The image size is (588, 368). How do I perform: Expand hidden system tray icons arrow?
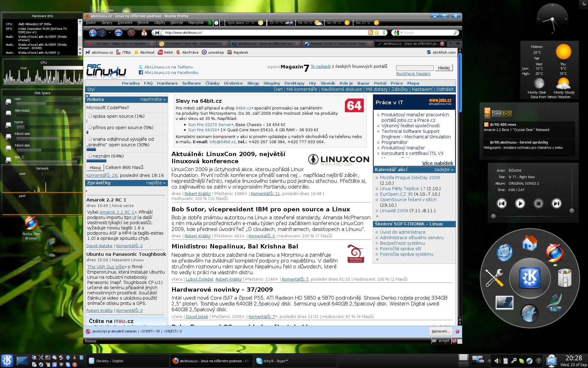489,361
